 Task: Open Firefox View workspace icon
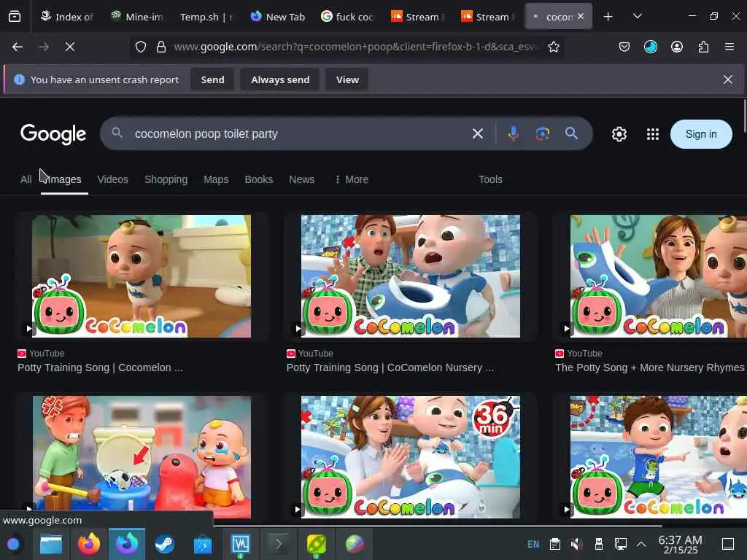tap(15, 17)
